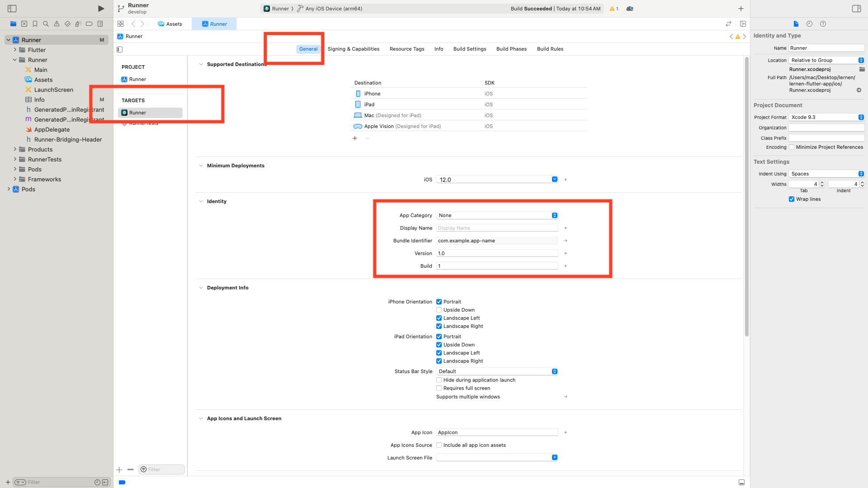Toggle the debug area button
The image size is (868, 488).
[x=741, y=482]
